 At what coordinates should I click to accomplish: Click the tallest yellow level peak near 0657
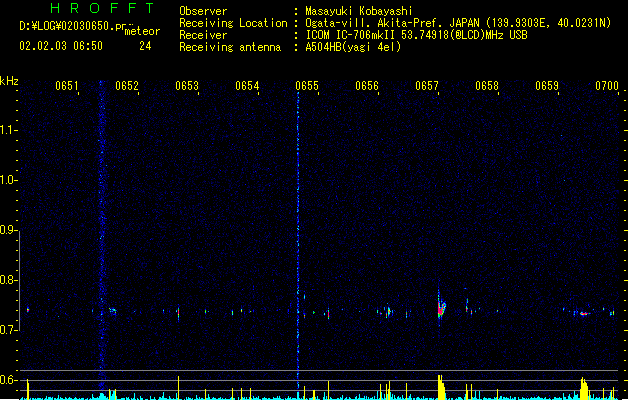[441, 387]
